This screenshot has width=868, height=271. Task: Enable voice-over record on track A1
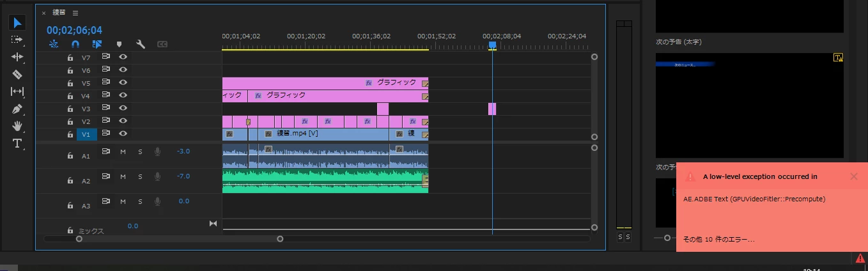(157, 151)
